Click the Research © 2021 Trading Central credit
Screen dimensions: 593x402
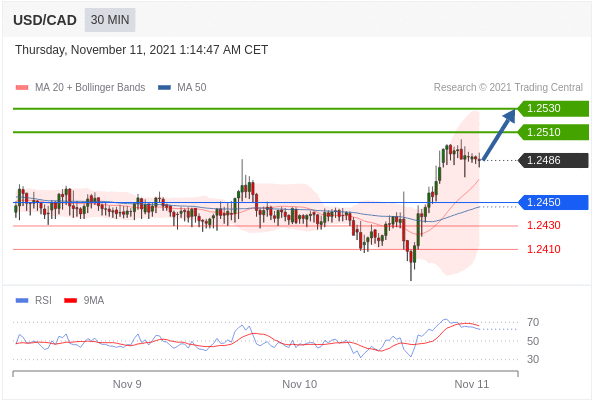(508, 87)
